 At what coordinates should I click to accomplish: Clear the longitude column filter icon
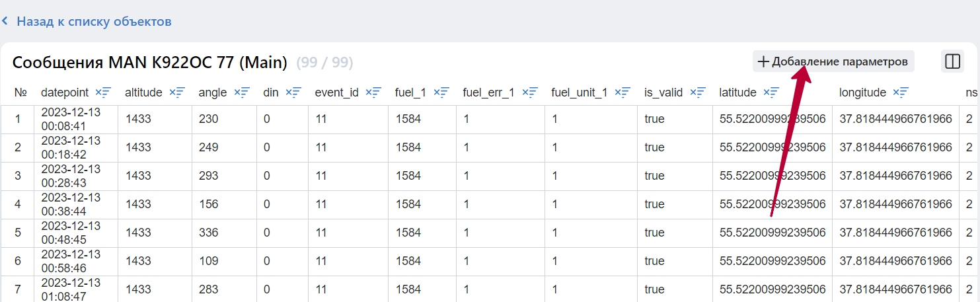click(x=901, y=93)
